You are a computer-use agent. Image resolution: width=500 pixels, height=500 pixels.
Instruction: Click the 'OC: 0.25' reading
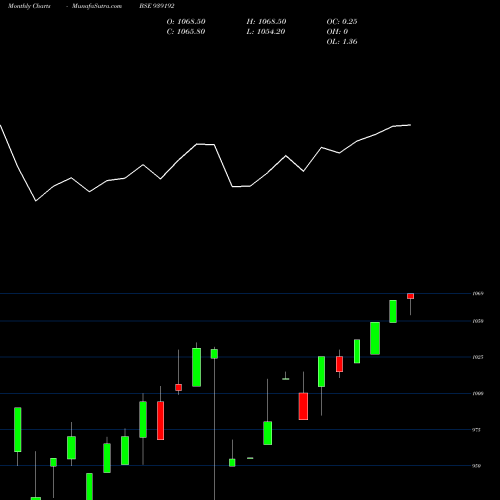(x=342, y=22)
